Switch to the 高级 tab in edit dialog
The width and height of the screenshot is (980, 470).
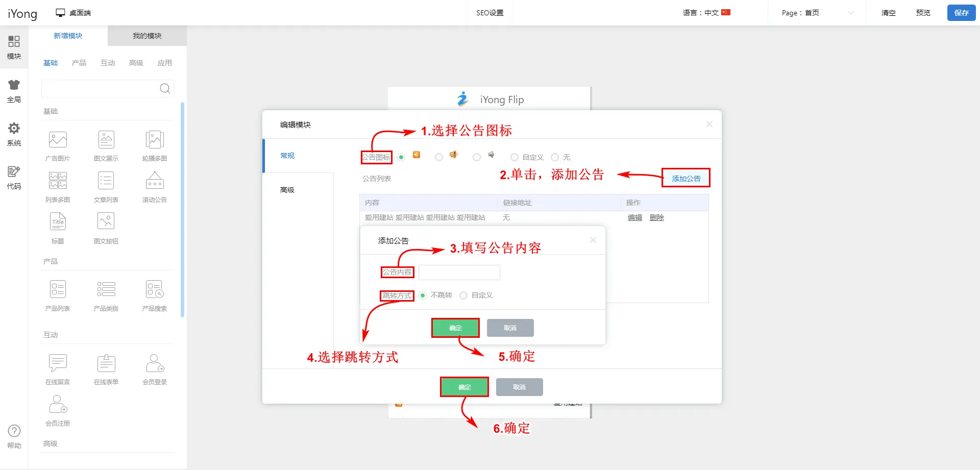coord(287,190)
